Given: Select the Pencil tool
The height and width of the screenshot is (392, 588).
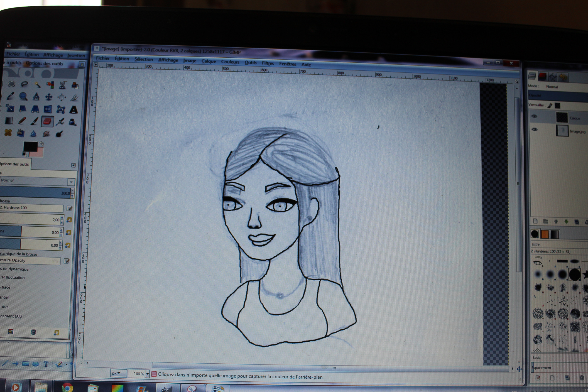Looking at the screenshot, I should (22, 121).
